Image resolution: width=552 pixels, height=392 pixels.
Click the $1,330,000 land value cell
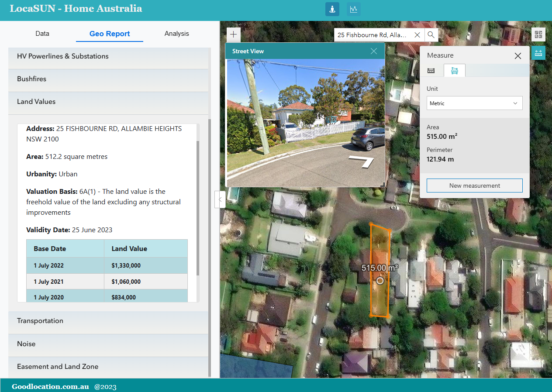[146, 266]
